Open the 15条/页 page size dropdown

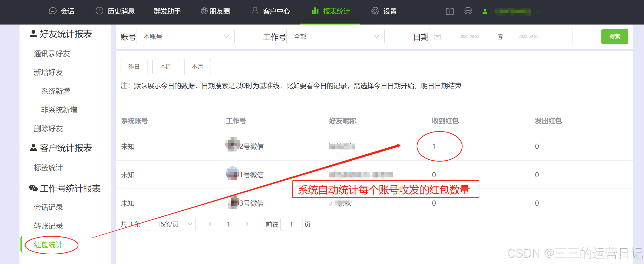coord(172,224)
